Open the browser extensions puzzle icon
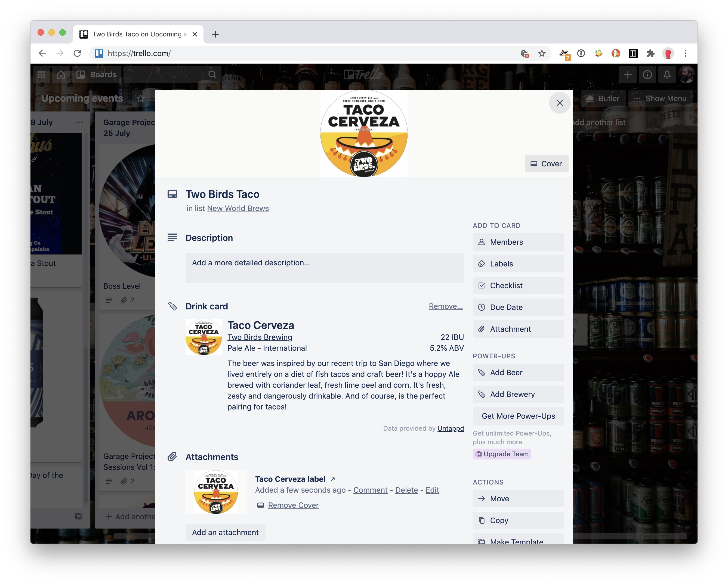The width and height of the screenshot is (728, 584). (650, 53)
